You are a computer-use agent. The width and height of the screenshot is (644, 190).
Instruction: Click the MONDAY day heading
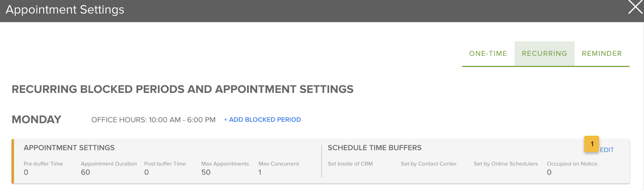click(37, 120)
